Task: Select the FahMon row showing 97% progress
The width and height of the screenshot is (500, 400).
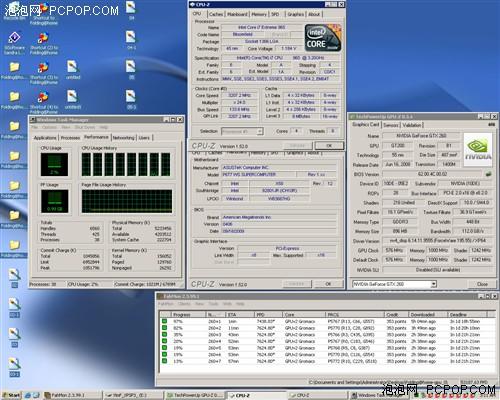Action: (x=327, y=321)
